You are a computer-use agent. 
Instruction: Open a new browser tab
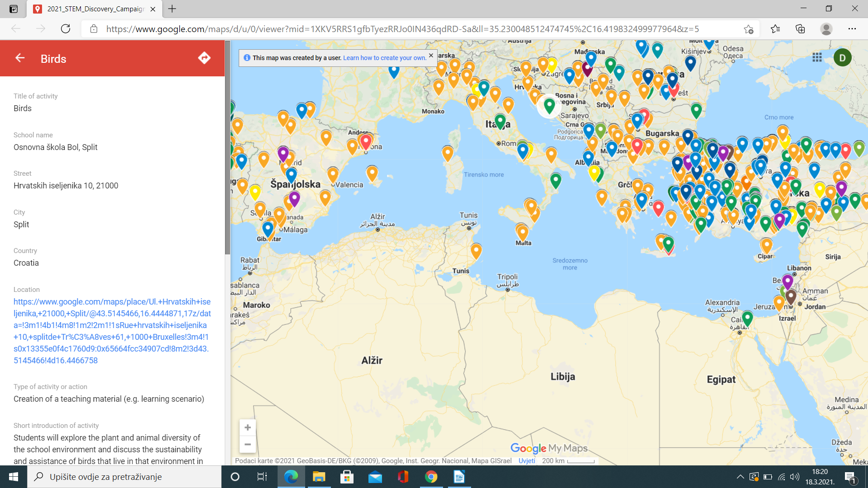[x=172, y=9]
